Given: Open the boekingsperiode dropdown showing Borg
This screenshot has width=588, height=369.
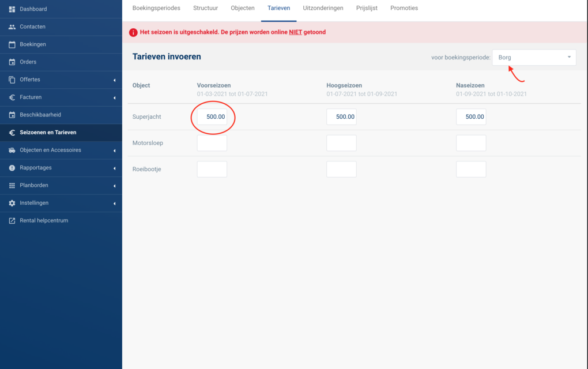Looking at the screenshot, I should click(534, 57).
